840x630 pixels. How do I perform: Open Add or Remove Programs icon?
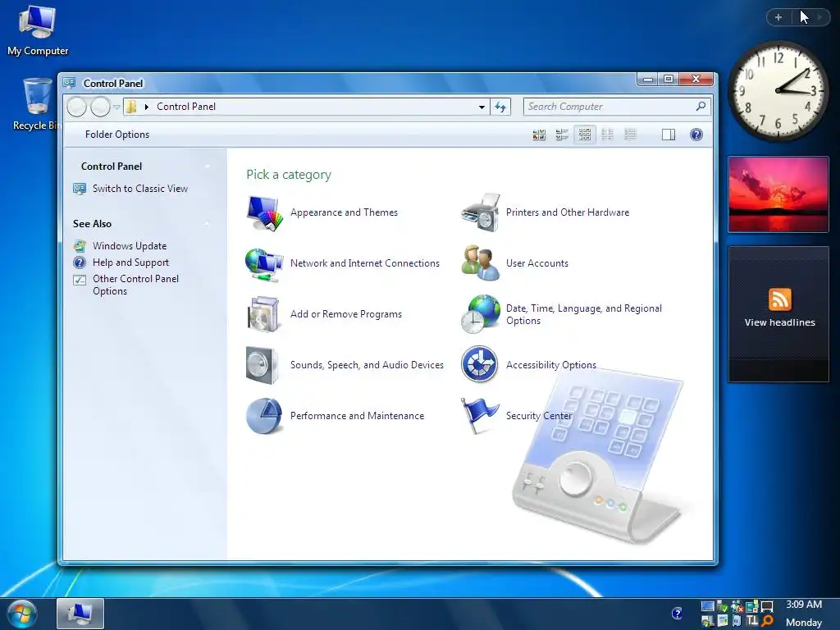(x=263, y=314)
